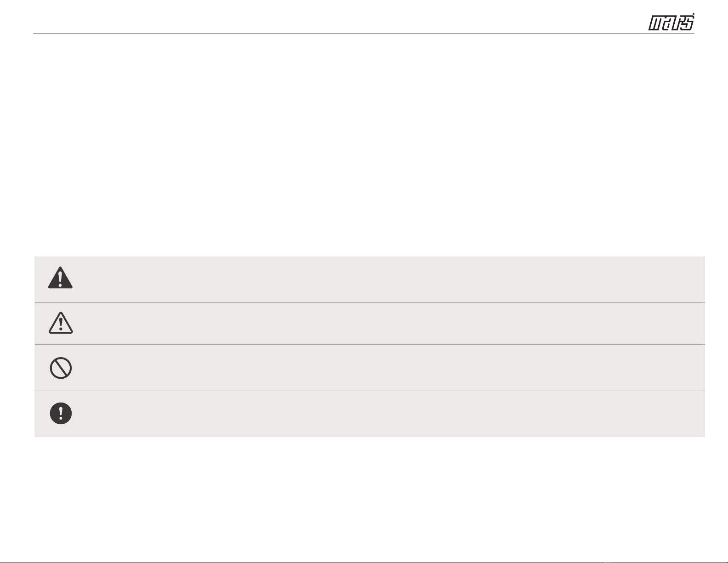Click the prohibited circle-slash icon
Image resolution: width=728 pixels, height=563 pixels.
coord(61,368)
